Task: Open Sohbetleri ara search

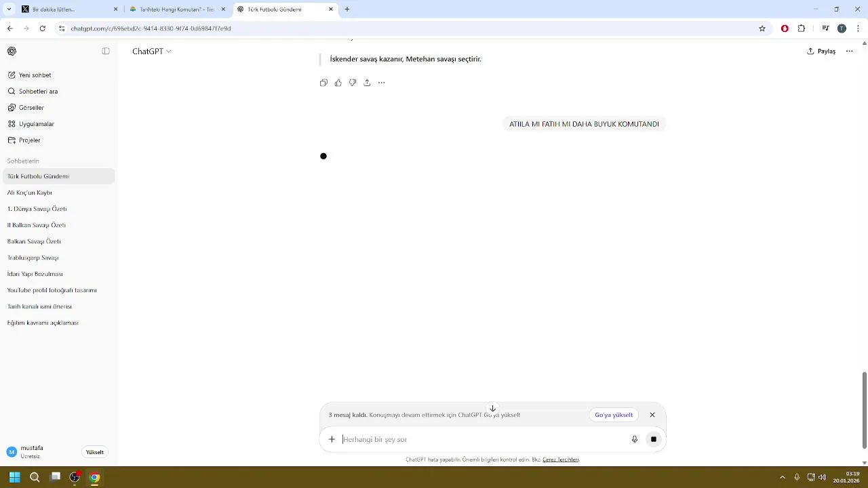Action: pos(58,91)
